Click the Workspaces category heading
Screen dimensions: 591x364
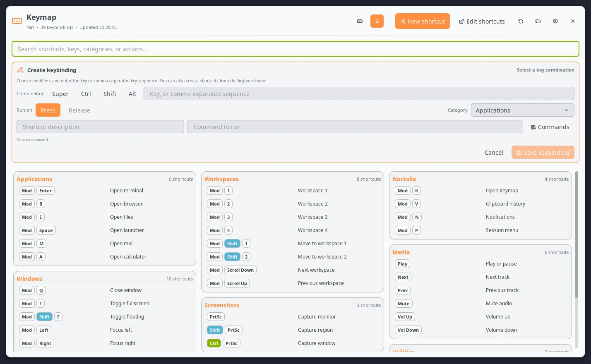coord(221,179)
